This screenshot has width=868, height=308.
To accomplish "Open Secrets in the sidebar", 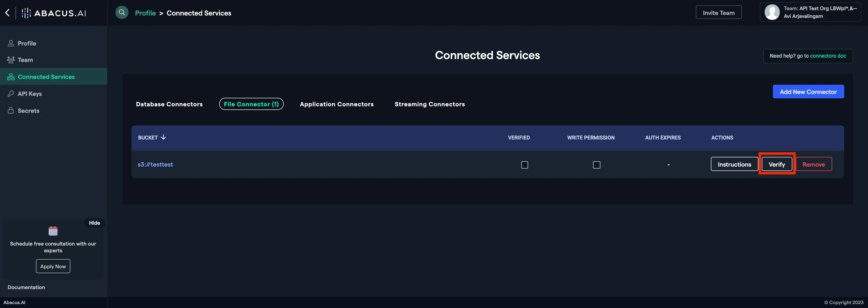I will coord(28,110).
